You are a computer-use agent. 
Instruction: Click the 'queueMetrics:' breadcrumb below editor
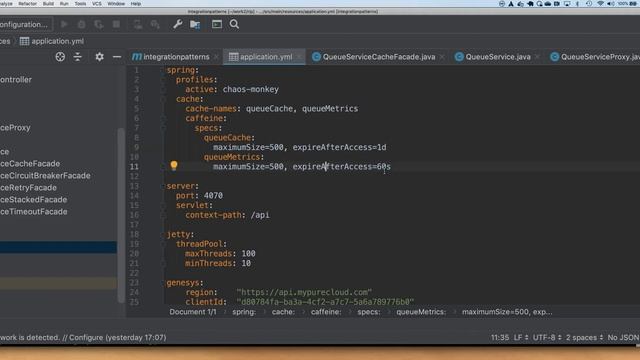click(x=421, y=312)
